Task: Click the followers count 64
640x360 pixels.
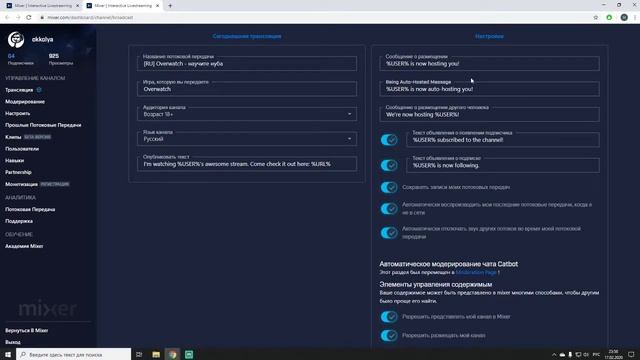Action: click(11, 56)
